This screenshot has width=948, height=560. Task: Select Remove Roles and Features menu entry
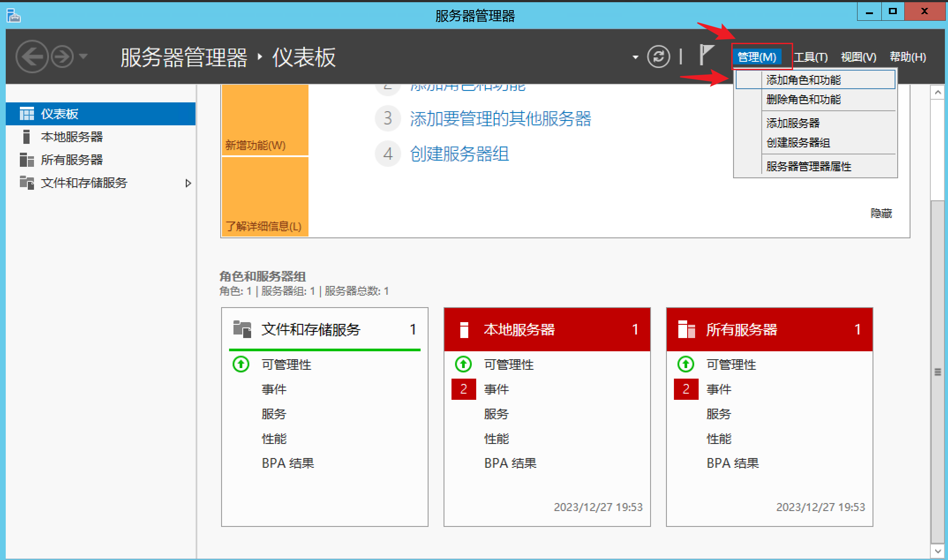pos(803,99)
